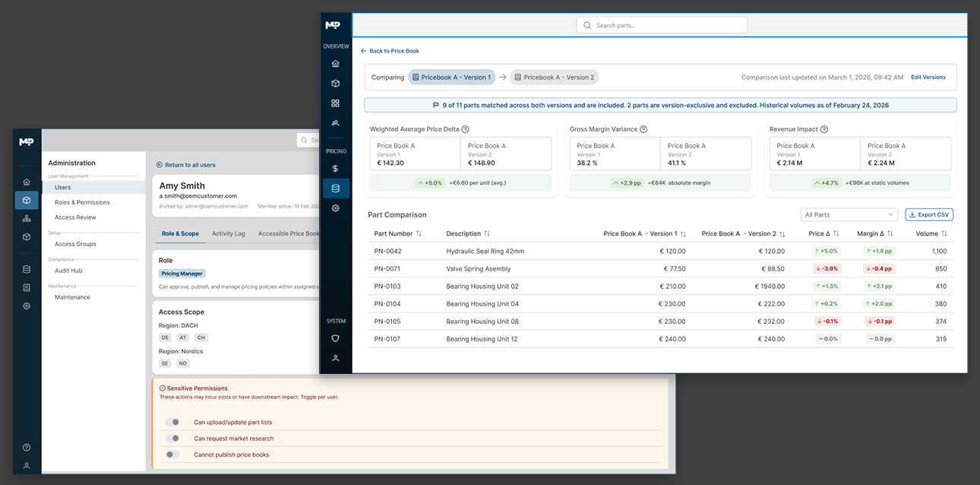
Task: Click the '€ 1940.00' price cell
Action: 770,286
